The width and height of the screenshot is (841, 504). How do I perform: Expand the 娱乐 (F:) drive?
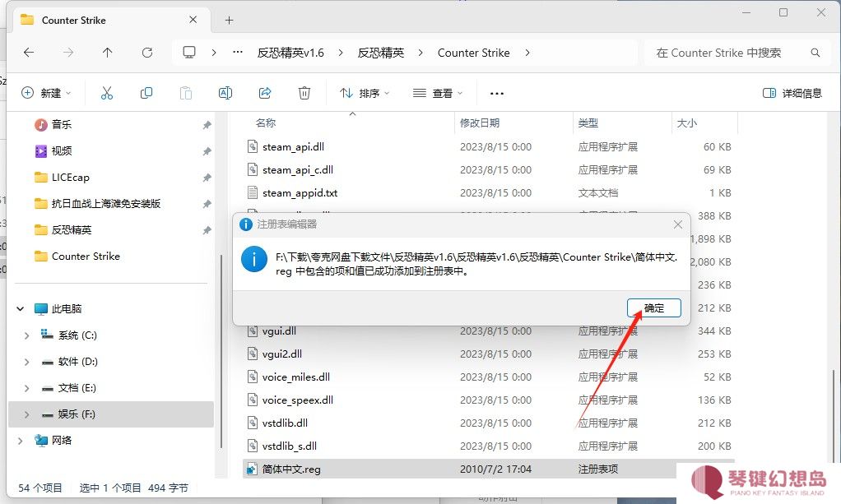point(27,414)
